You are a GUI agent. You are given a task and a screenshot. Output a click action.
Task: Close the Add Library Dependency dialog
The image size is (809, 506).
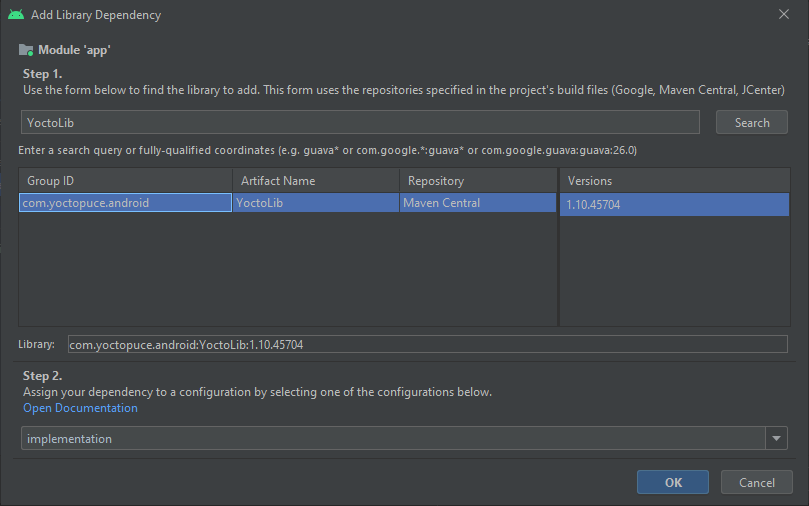pyautogui.click(x=784, y=14)
